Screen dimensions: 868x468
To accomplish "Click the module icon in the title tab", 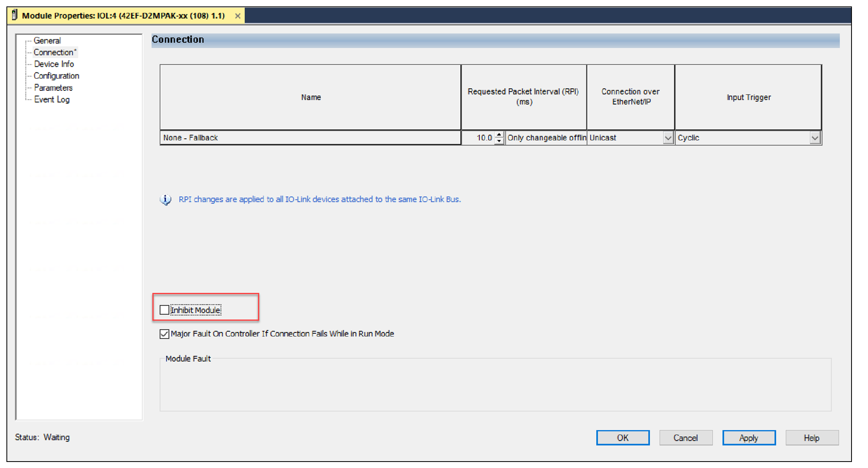I will tap(15, 15).
